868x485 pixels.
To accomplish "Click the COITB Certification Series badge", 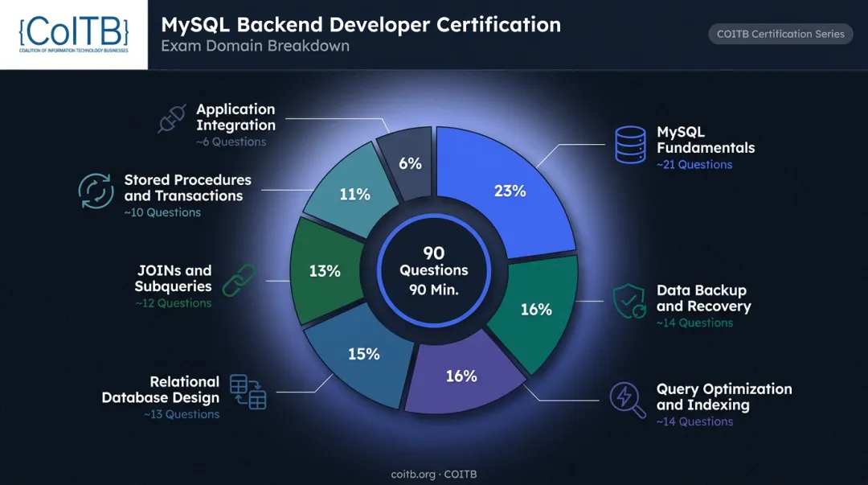I will pyautogui.click(x=780, y=34).
